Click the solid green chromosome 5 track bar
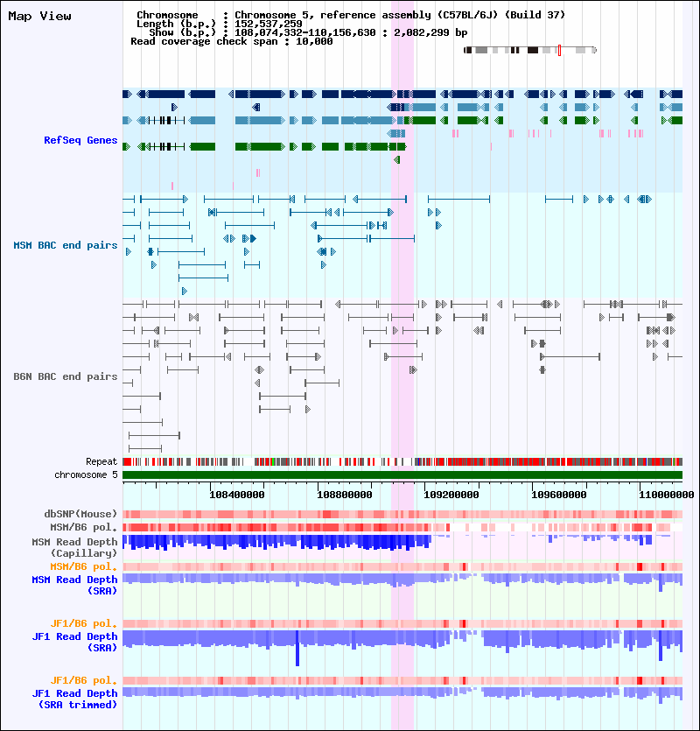This screenshot has height=731, width=700. (402, 475)
